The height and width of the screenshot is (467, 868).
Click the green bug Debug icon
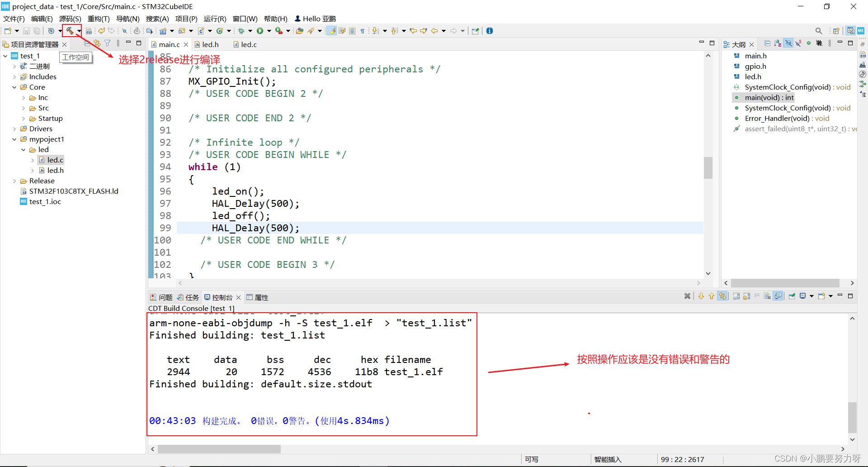tap(241, 31)
